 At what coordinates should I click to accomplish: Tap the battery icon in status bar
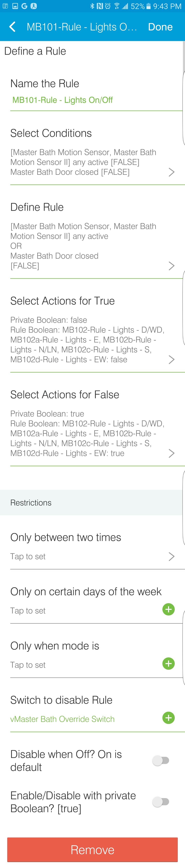148,6
